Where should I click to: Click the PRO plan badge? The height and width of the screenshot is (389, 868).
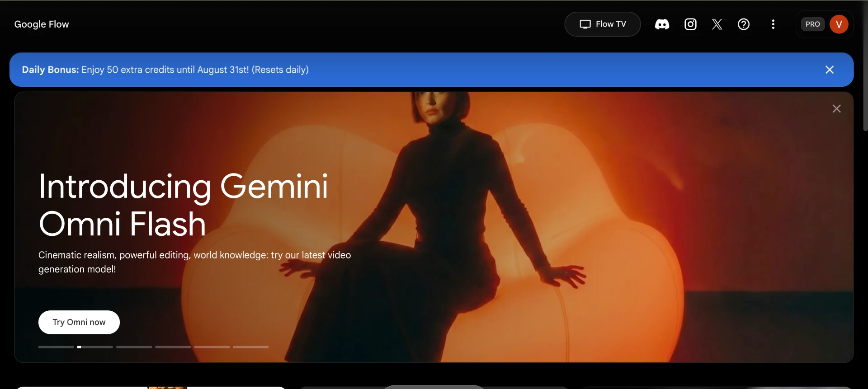812,24
